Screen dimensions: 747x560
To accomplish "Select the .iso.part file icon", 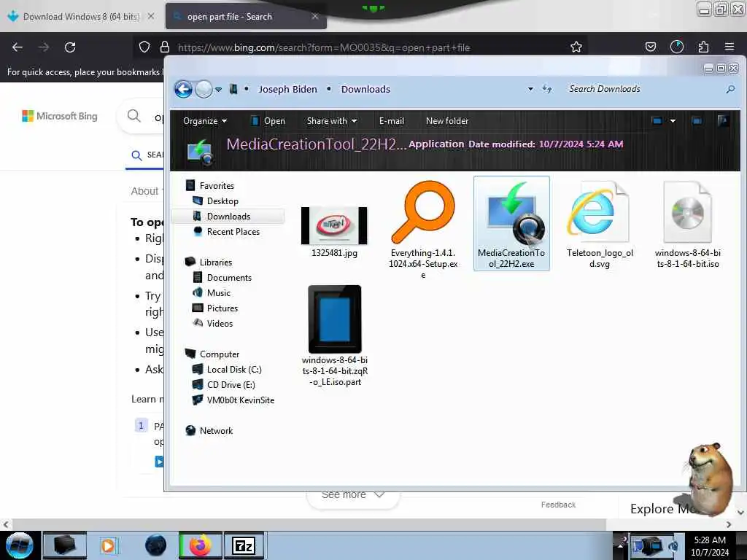I will click(334, 319).
